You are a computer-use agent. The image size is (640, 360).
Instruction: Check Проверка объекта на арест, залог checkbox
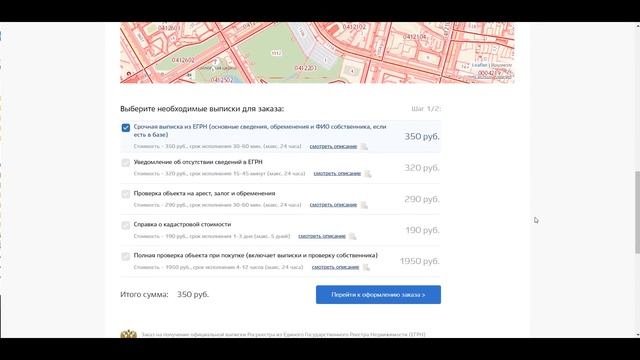(126, 194)
